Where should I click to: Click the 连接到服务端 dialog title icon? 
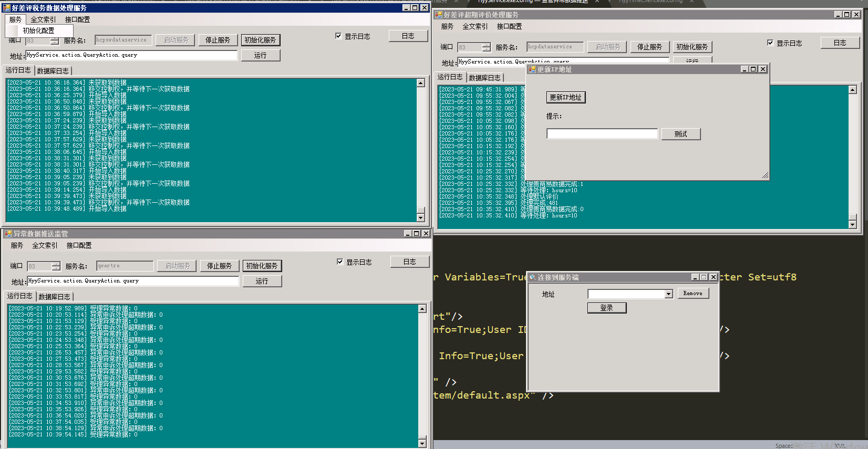(533, 277)
